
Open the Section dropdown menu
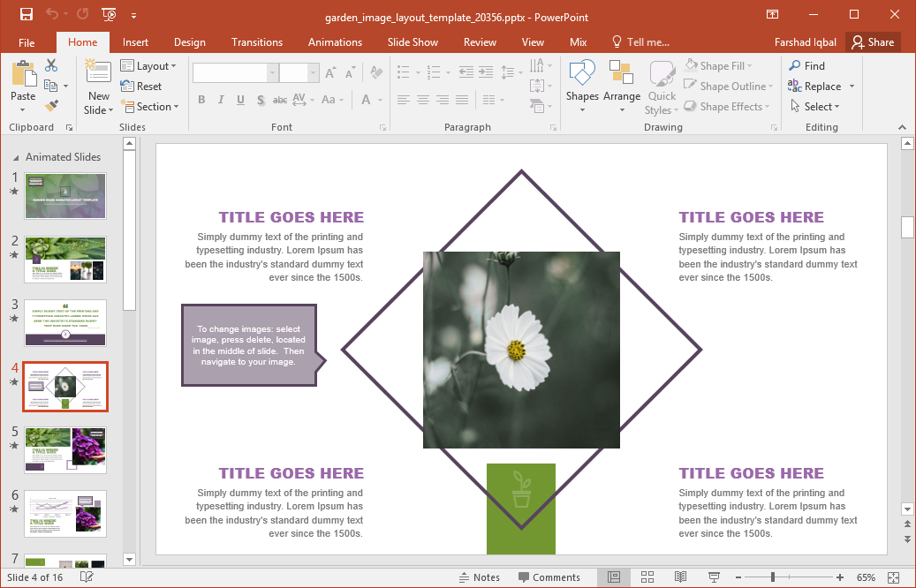coord(149,107)
